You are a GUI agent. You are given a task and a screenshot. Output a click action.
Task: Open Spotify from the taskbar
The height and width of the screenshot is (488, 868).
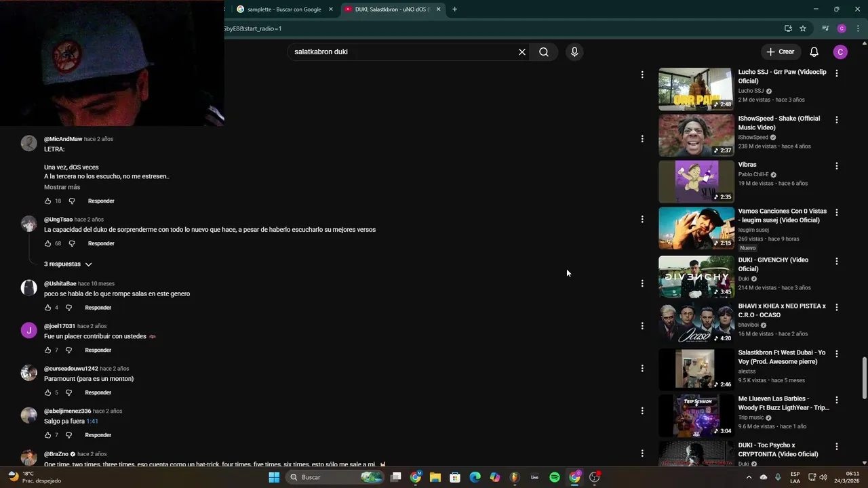click(x=555, y=477)
